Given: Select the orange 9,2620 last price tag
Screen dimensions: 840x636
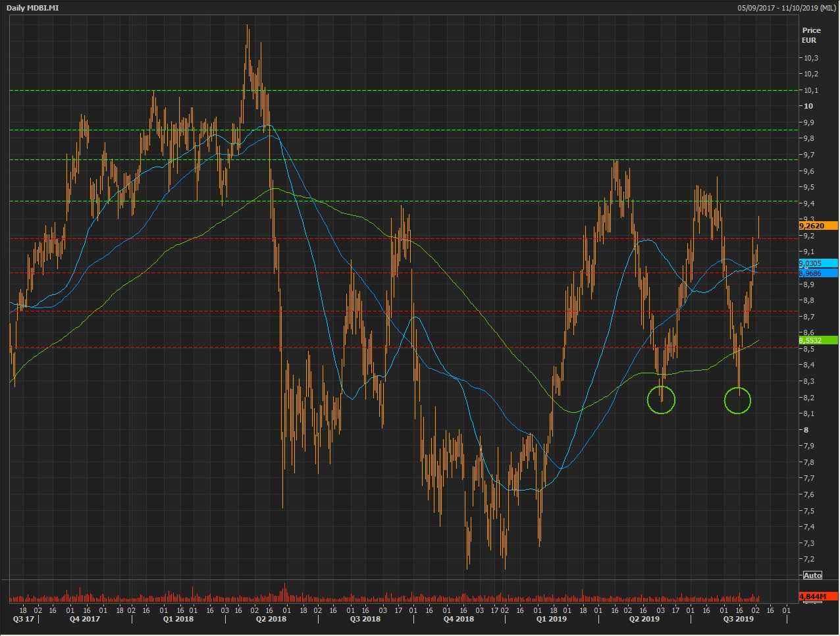Looking at the screenshot, I should click(818, 226).
